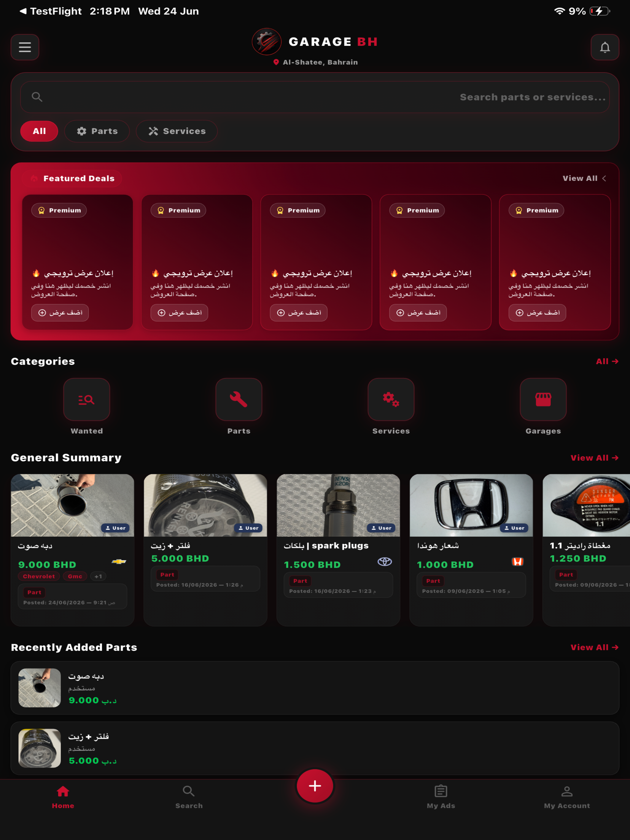This screenshot has height=840, width=630.
Task: Click the 1.500 BHD price
Action: click(313, 565)
